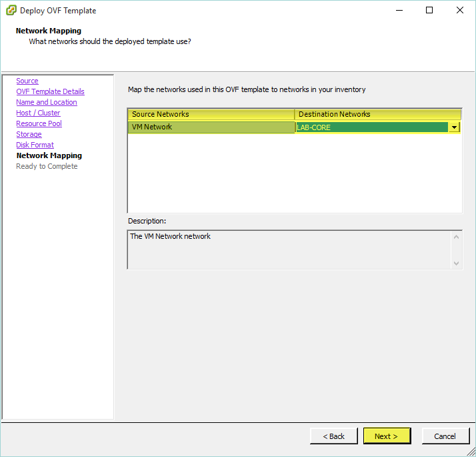Select the Network Mapping step label
The image size is (476, 457).
pyautogui.click(x=49, y=155)
